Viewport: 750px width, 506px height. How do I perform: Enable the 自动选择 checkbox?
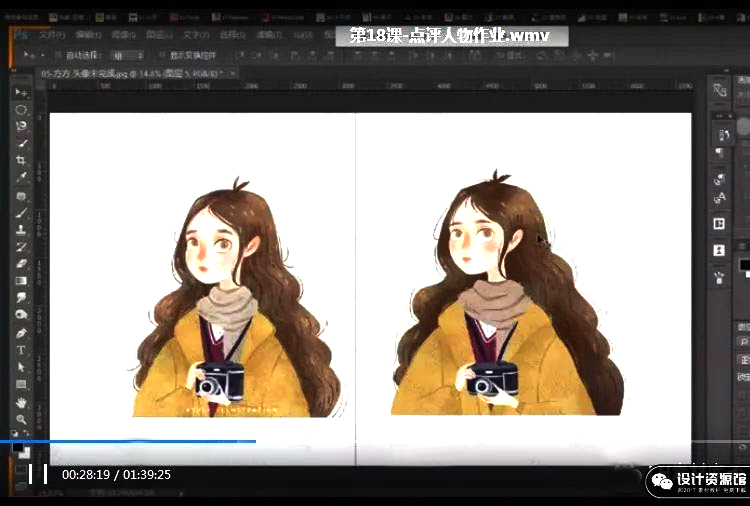click(58, 55)
